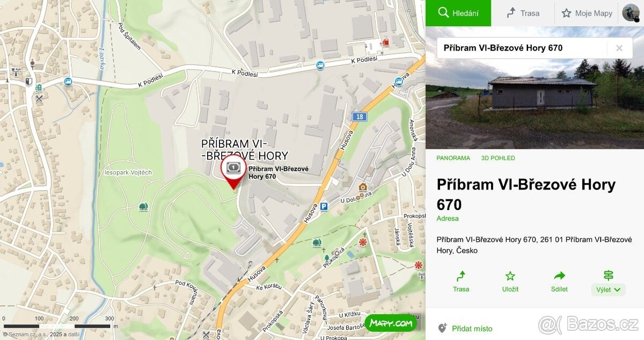
Task: Click the Mapy.com logo on the map
Action: [x=391, y=323]
